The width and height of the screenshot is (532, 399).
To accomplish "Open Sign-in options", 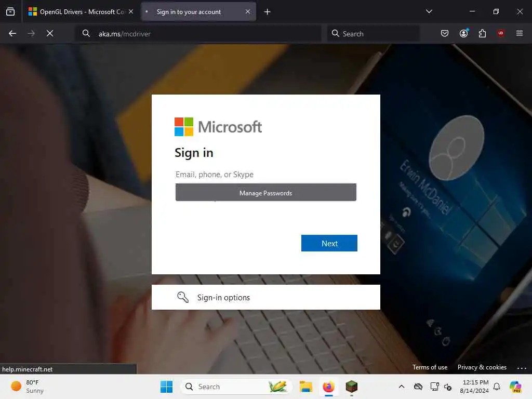I will point(265,297).
